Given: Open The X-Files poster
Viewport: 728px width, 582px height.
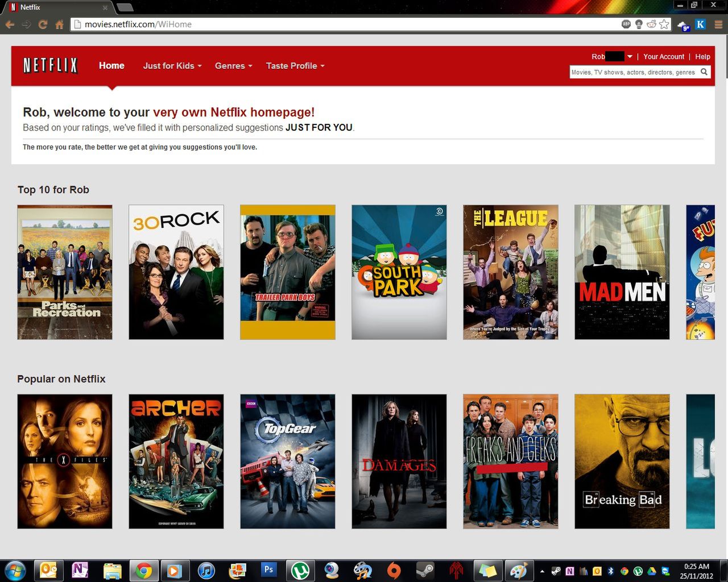Looking at the screenshot, I should pyautogui.click(x=65, y=462).
